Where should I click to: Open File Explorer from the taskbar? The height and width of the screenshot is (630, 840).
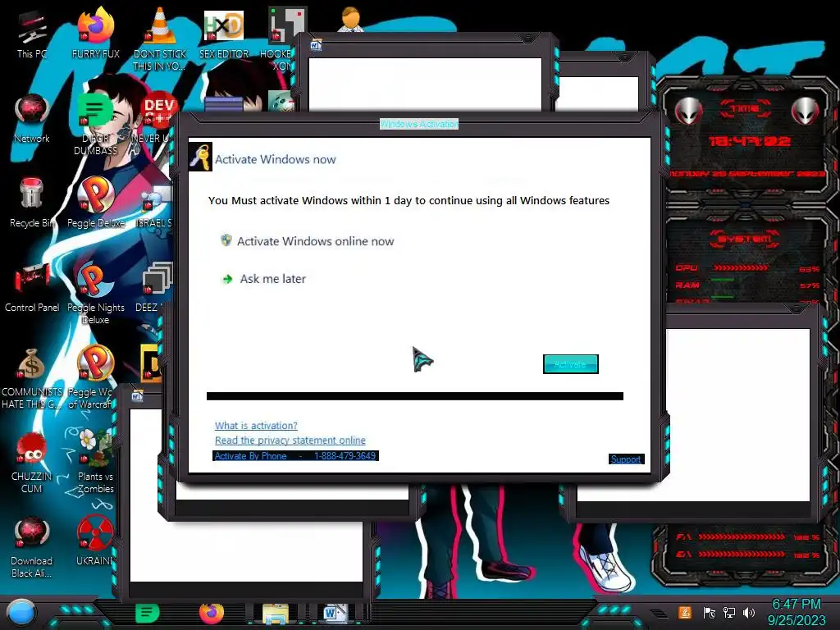[x=276, y=614]
